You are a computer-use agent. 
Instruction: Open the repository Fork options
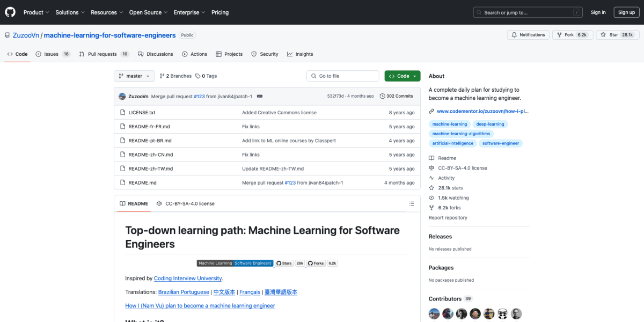[x=573, y=34]
